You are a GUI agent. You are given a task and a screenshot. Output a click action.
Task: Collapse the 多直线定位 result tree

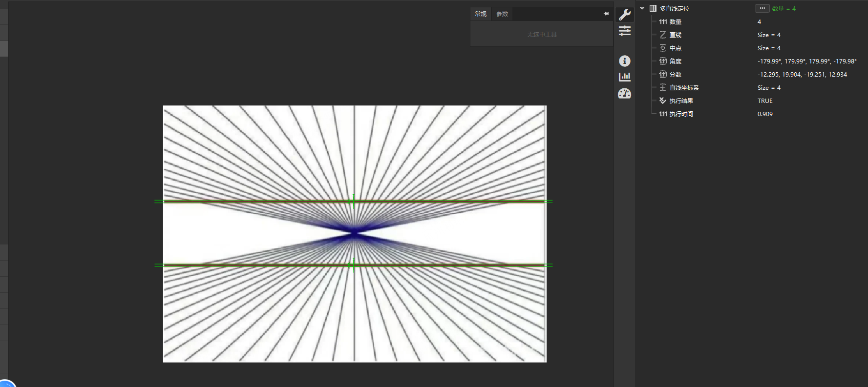click(642, 8)
